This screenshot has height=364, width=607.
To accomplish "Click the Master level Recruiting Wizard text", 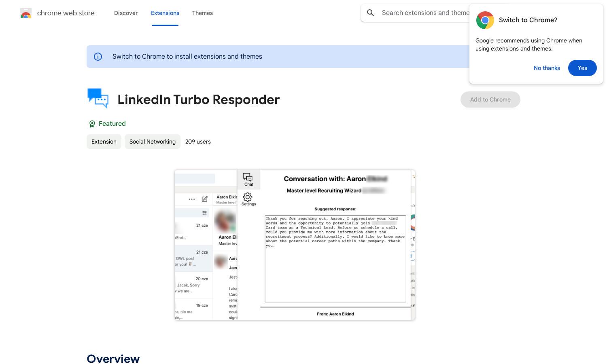I will coord(324,190).
